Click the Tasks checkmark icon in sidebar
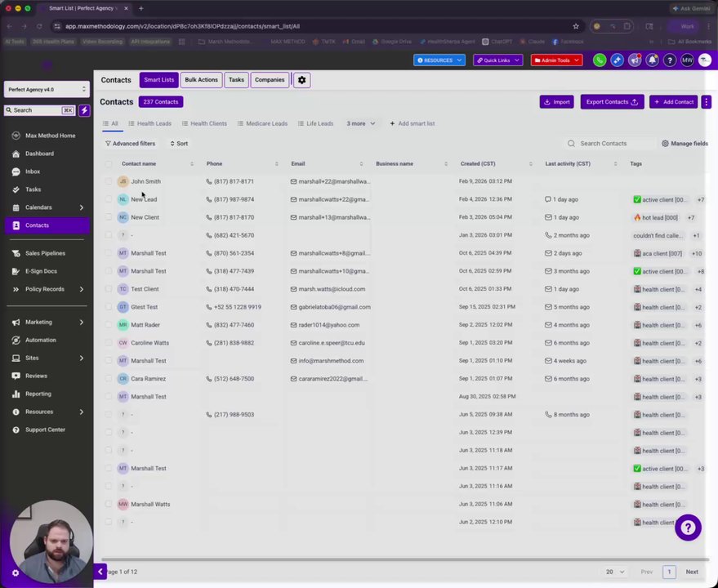This screenshot has width=718, height=588. click(16, 189)
